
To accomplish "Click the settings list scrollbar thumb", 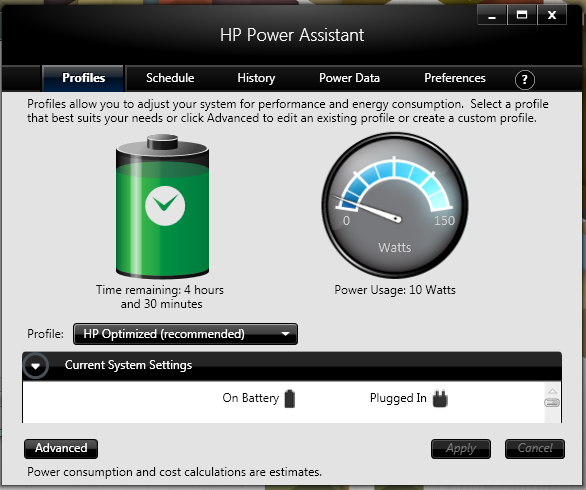I will 552,403.
